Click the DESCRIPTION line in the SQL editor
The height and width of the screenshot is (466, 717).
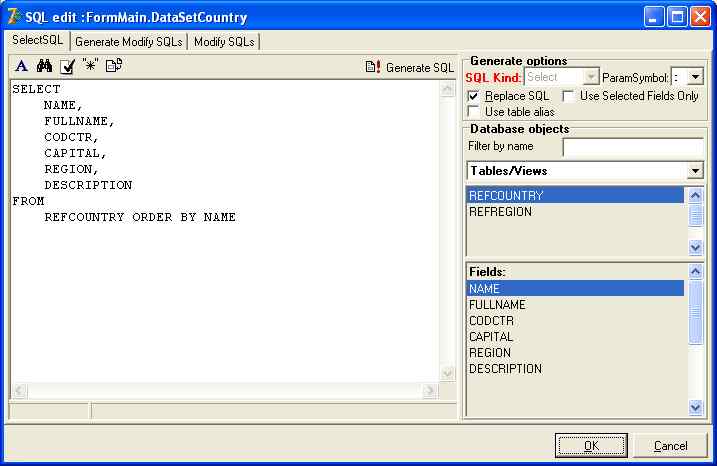[88, 185]
